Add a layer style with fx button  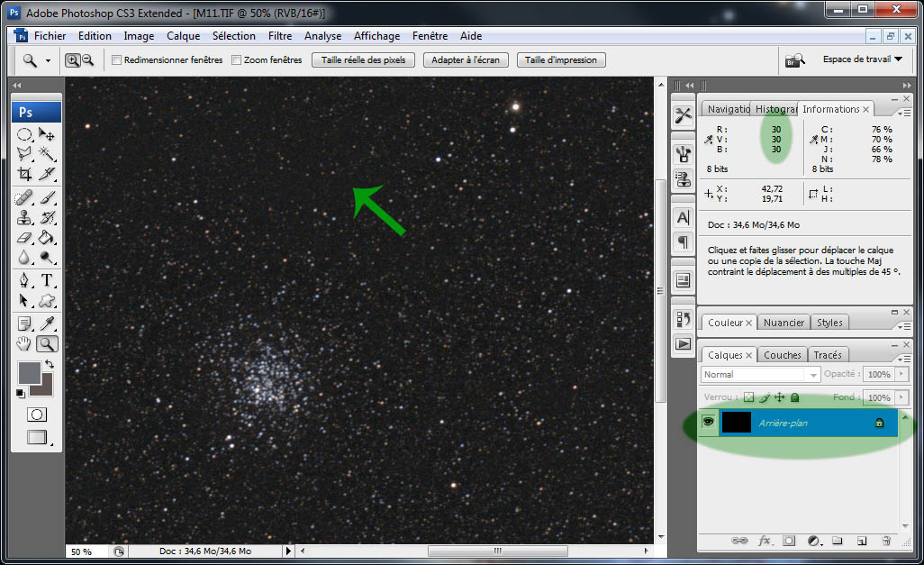tap(765, 541)
